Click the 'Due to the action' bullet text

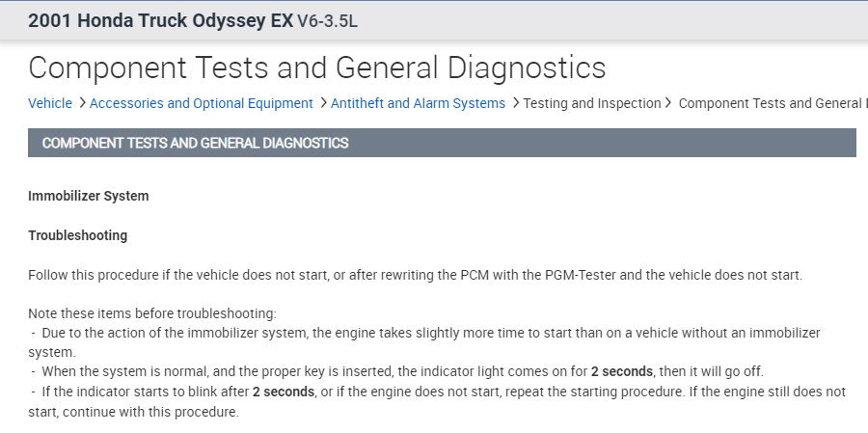point(424,333)
